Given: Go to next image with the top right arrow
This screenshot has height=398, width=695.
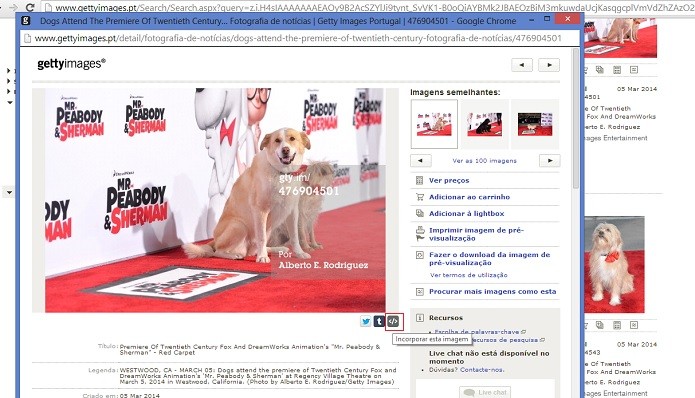Looking at the screenshot, I should click(549, 65).
